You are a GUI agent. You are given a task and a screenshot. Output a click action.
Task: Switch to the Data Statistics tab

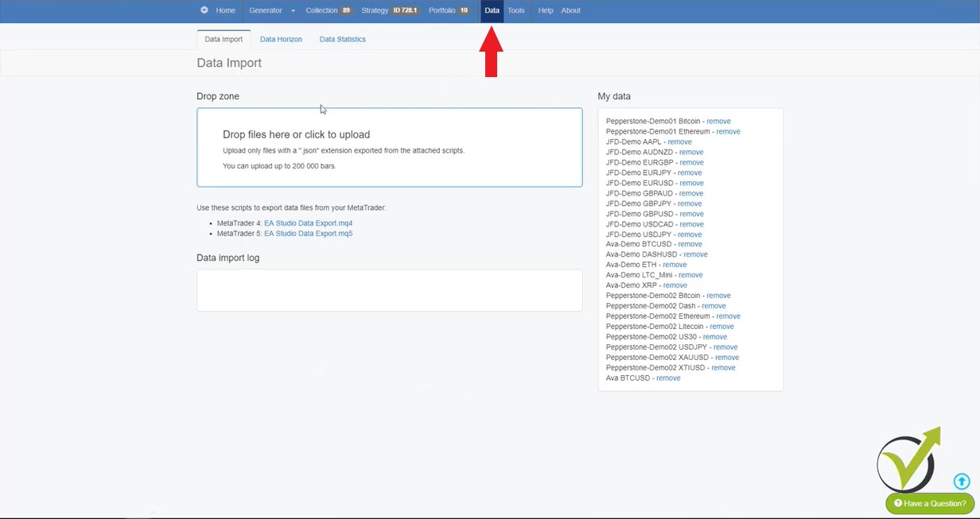click(x=342, y=39)
